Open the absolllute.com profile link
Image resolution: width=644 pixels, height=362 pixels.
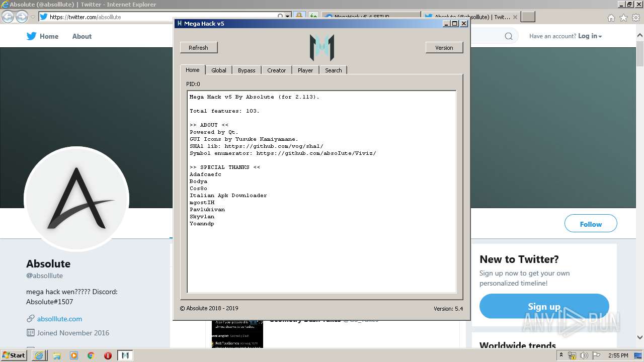59,319
